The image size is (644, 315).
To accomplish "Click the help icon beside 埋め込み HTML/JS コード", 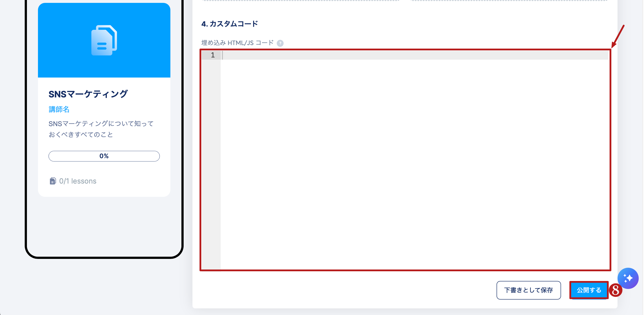I will pos(280,43).
